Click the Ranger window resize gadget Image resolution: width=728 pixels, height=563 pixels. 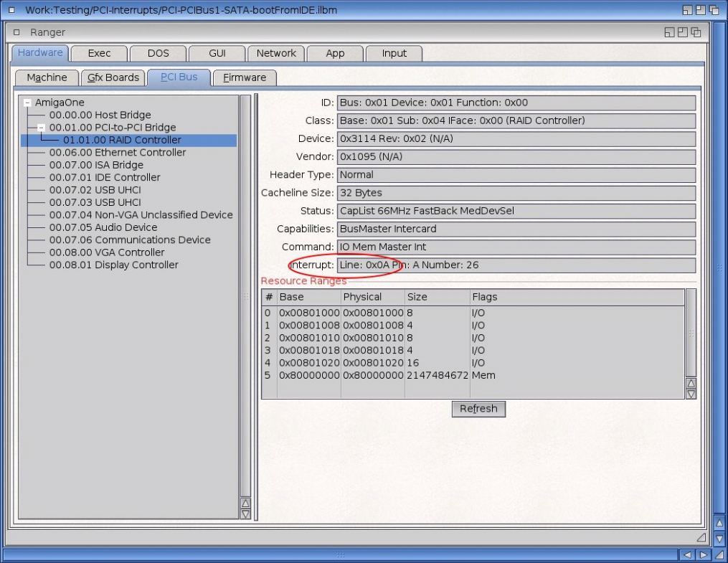coord(701,537)
